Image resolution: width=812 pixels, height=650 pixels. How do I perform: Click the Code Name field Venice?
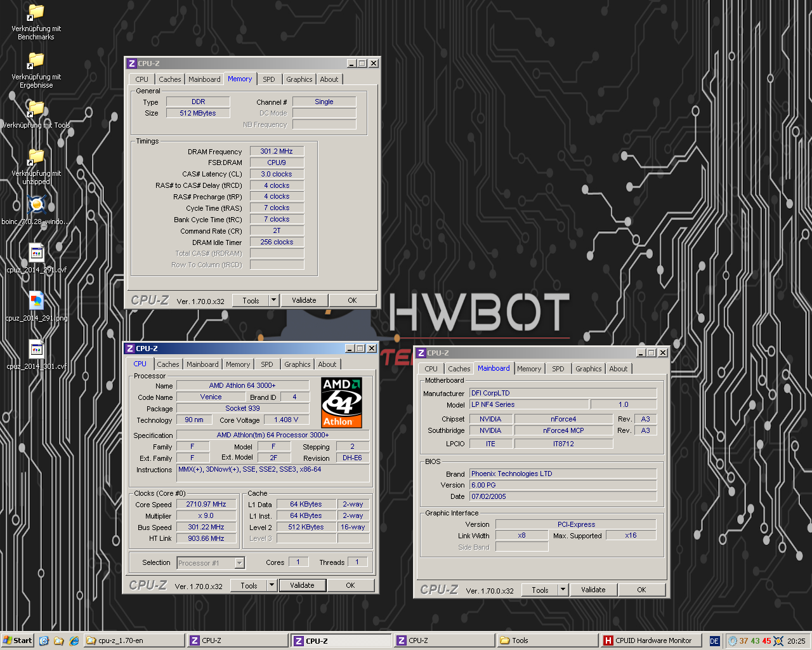pos(211,397)
